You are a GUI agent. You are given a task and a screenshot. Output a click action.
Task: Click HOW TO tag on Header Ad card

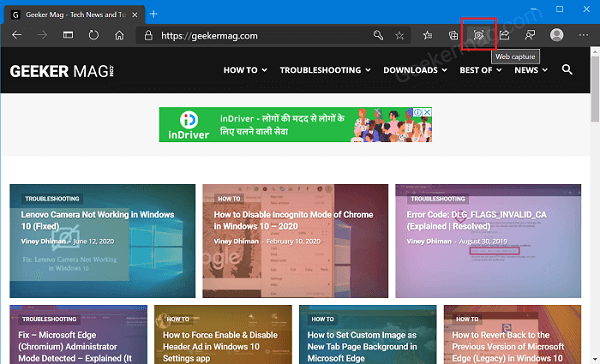(178, 319)
